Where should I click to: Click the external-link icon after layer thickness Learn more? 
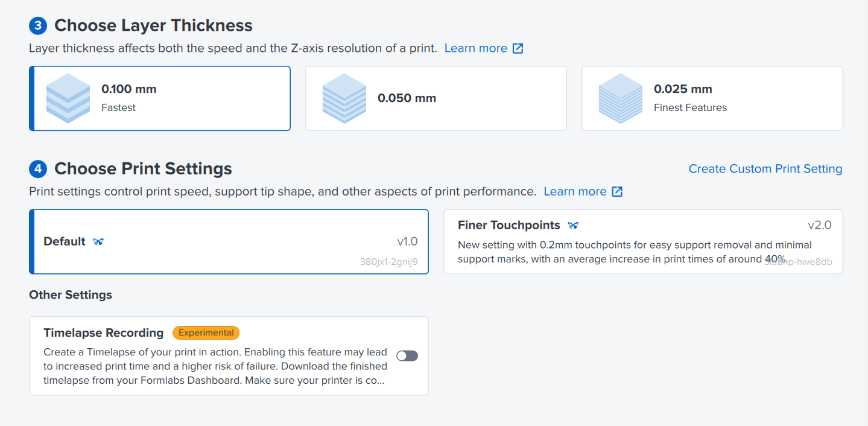518,48
